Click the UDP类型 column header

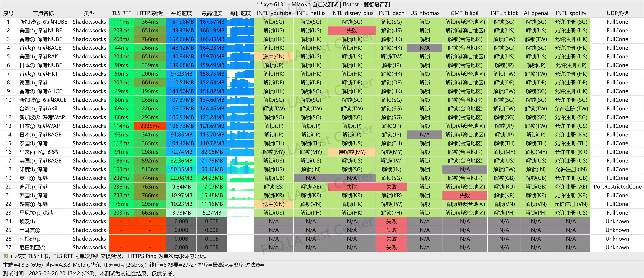617,13
